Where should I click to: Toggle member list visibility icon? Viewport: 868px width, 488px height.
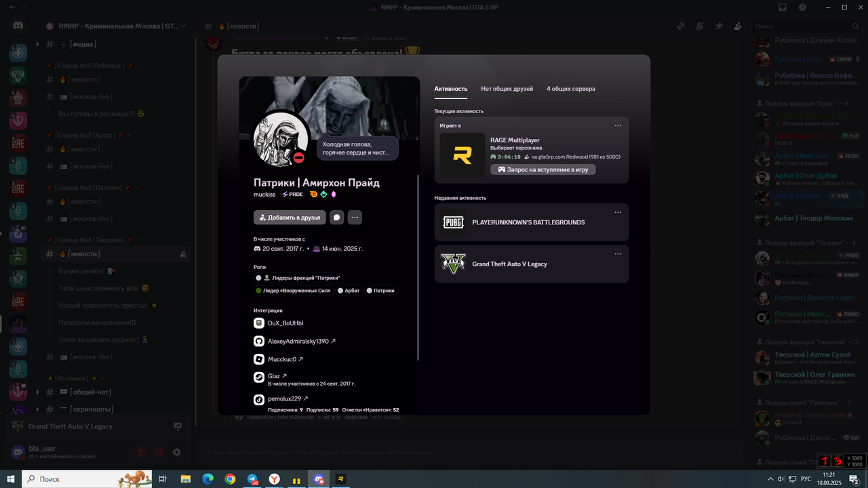738,26
